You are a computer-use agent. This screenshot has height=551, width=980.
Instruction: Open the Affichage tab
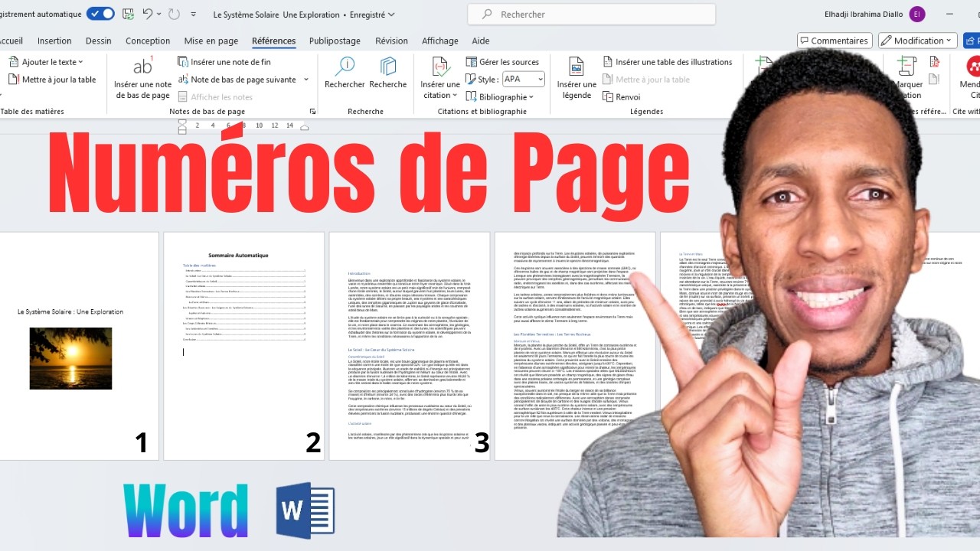pyautogui.click(x=440, y=41)
